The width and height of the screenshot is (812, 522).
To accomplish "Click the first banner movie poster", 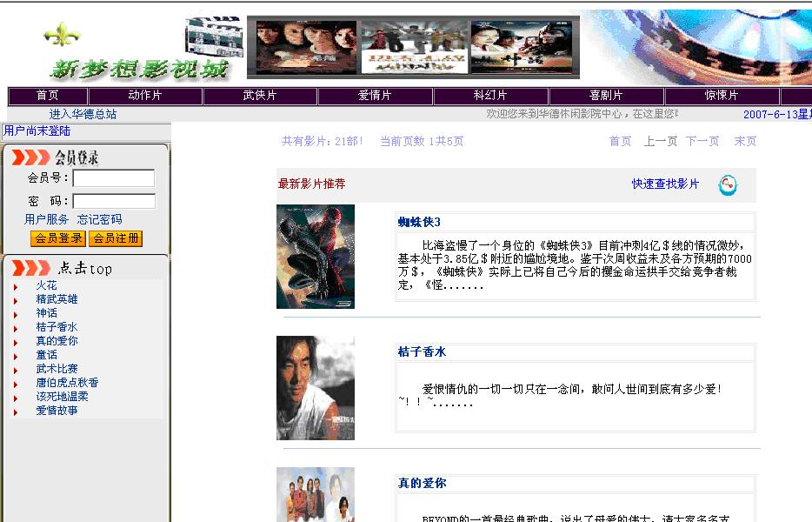I will [x=307, y=47].
